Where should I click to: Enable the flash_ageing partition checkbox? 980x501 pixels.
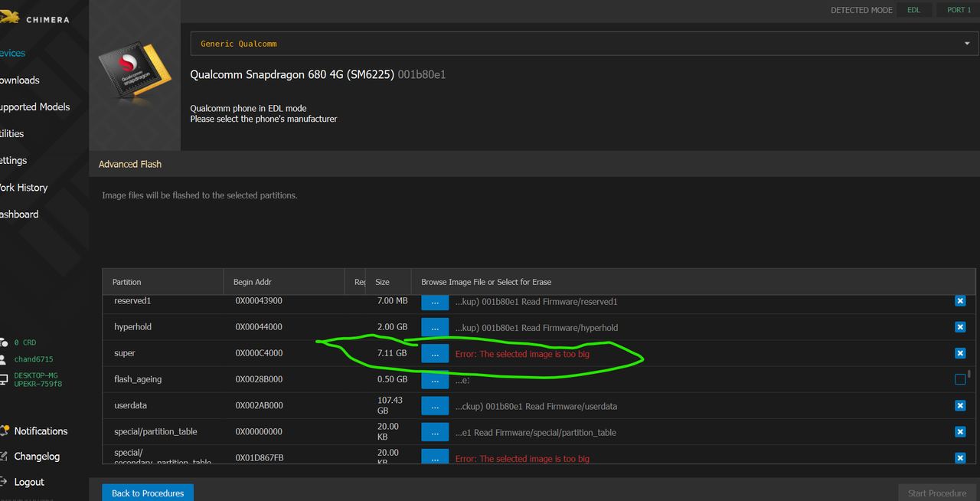960,379
